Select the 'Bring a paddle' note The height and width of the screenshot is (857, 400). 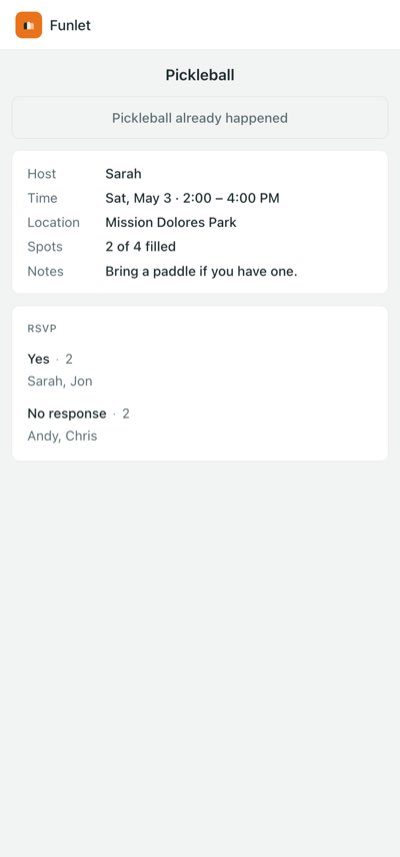201,271
